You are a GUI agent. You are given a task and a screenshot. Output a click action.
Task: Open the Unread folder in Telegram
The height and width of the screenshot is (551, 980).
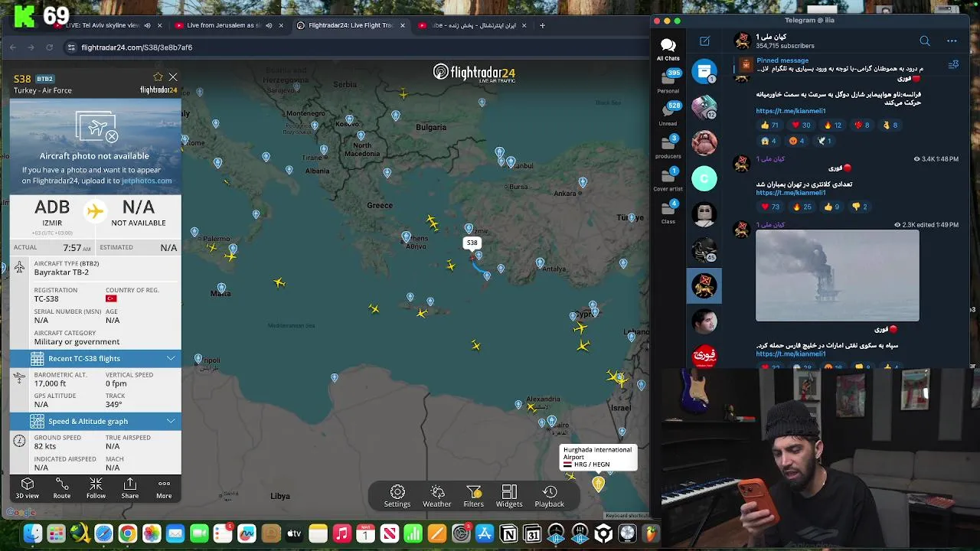click(668, 113)
